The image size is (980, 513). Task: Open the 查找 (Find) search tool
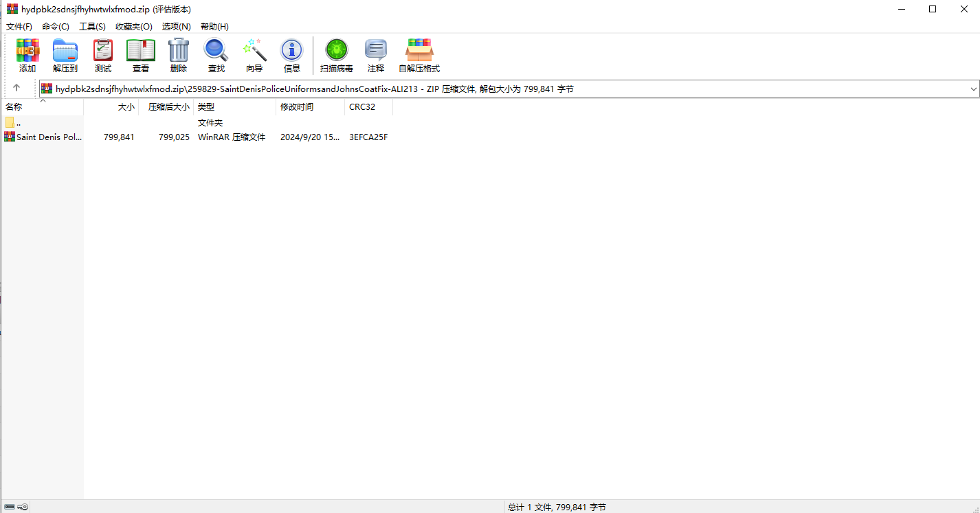tap(216, 51)
